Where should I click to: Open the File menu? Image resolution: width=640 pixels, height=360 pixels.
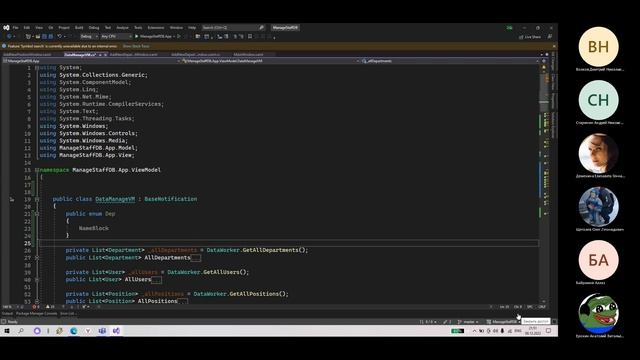[x=16, y=28]
